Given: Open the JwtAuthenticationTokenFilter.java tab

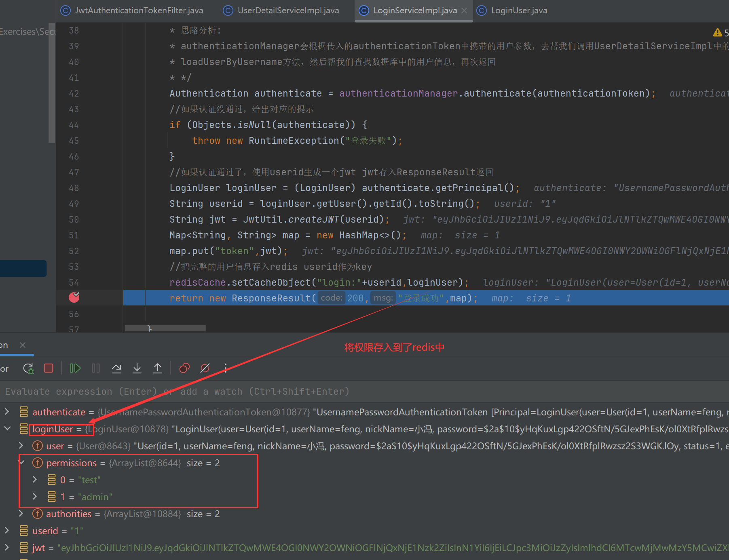Looking at the screenshot, I should (132, 11).
